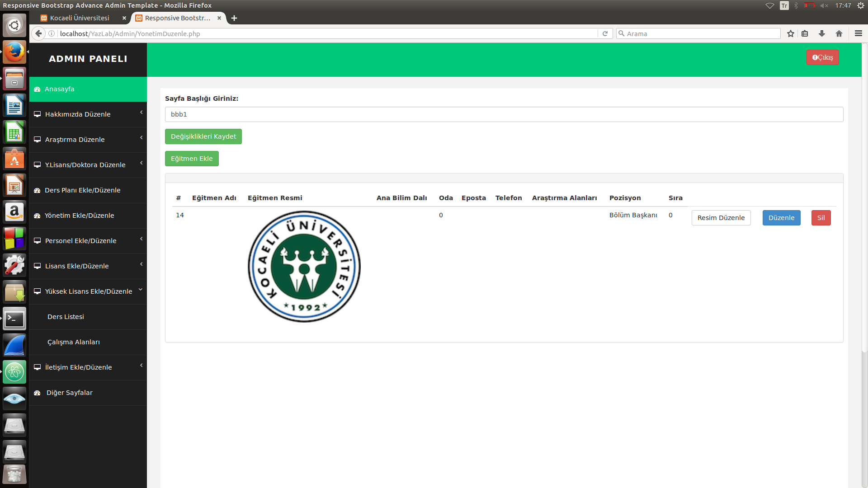The height and width of the screenshot is (488, 868).
Task: Open Anasayfa in the sidebar
Action: [x=88, y=89]
